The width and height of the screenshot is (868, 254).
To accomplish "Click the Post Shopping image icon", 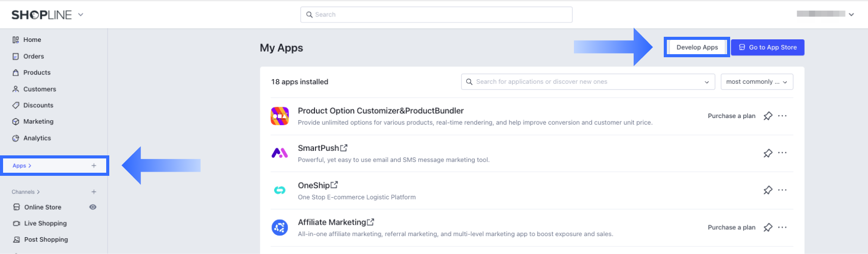I will tap(16, 240).
